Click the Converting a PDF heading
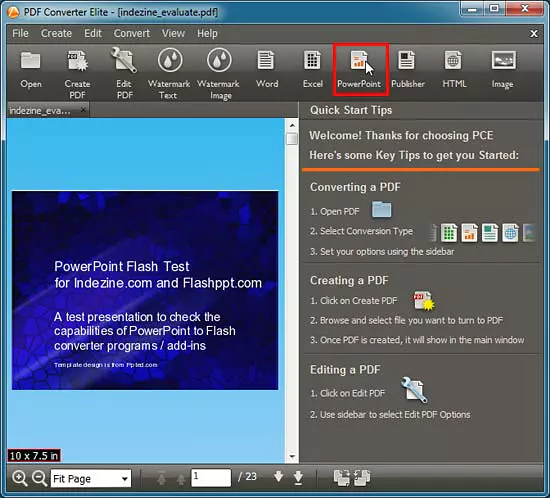The height and width of the screenshot is (498, 550). click(355, 187)
